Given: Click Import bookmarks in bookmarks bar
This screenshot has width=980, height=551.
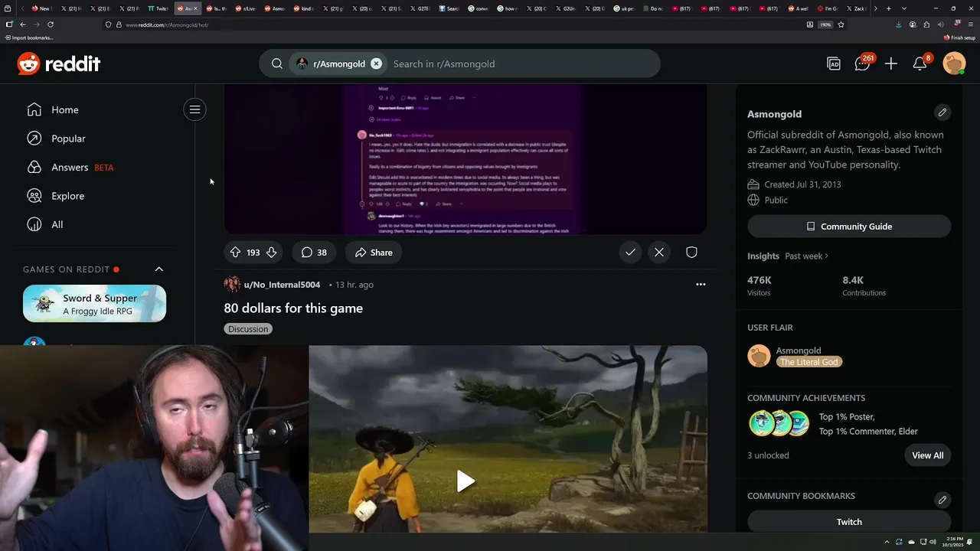Looking at the screenshot, I should pyautogui.click(x=30, y=37).
